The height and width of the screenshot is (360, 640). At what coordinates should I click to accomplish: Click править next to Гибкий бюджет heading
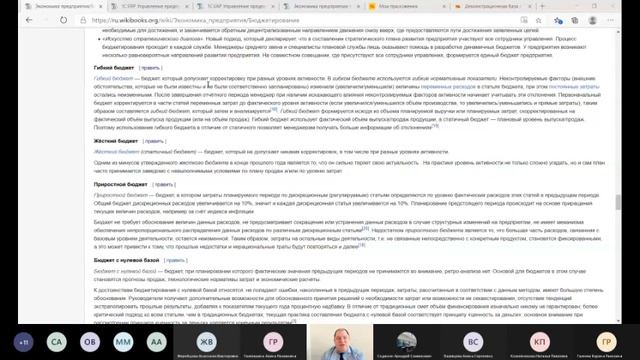(x=151, y=68)
